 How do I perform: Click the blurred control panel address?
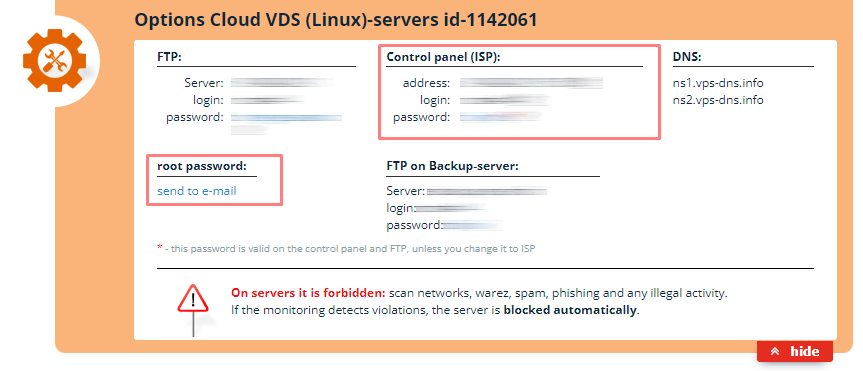tap(532, 83)
